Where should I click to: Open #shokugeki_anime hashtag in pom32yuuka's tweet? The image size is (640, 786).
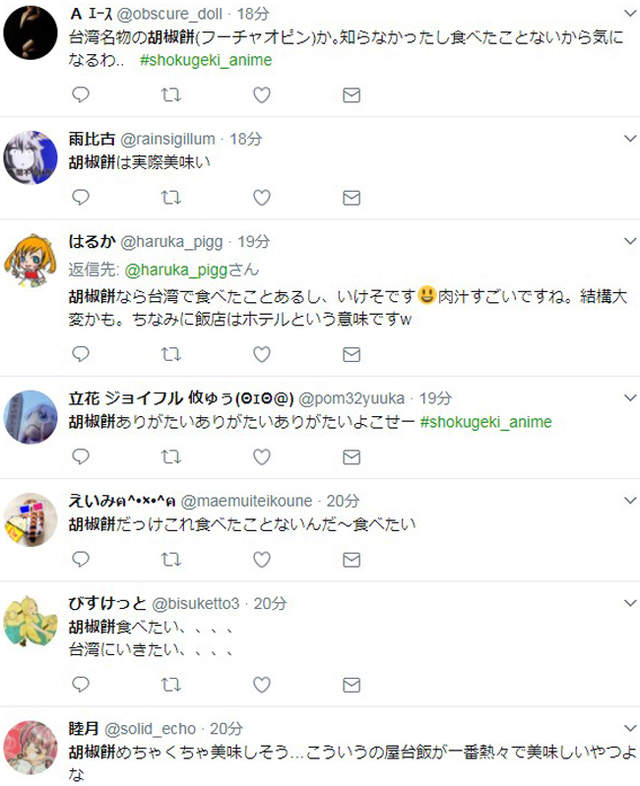click(x=486, y=422)
